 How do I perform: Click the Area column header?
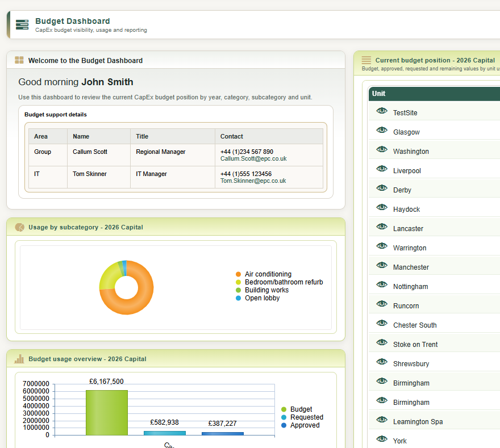click(x=48, y=136)
